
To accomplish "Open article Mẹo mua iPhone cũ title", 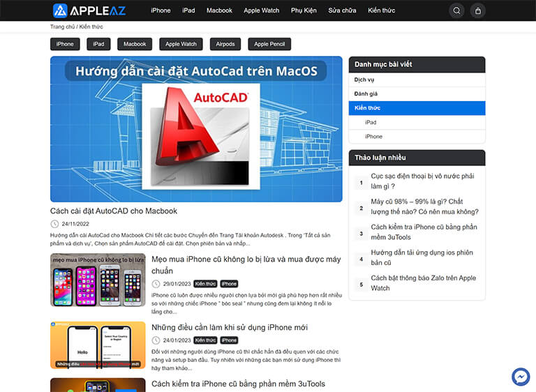I will 246,265.
